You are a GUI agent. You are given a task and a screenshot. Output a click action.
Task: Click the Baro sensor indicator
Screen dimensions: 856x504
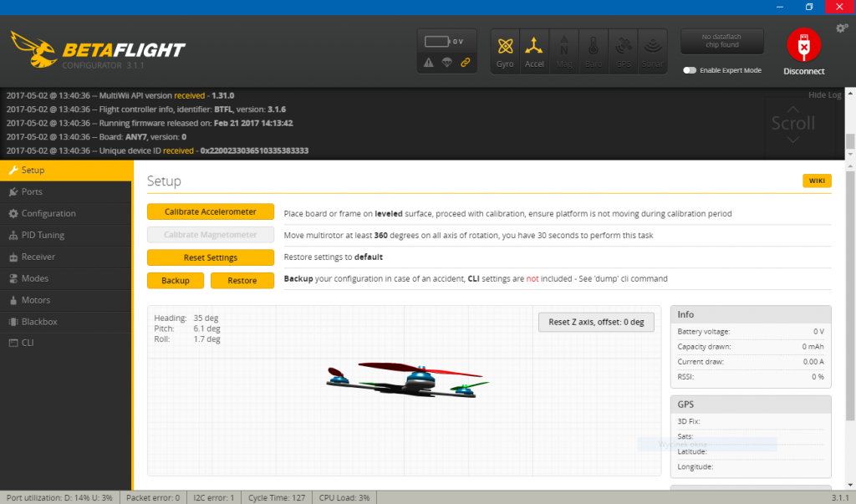click(x=594, y=50)
